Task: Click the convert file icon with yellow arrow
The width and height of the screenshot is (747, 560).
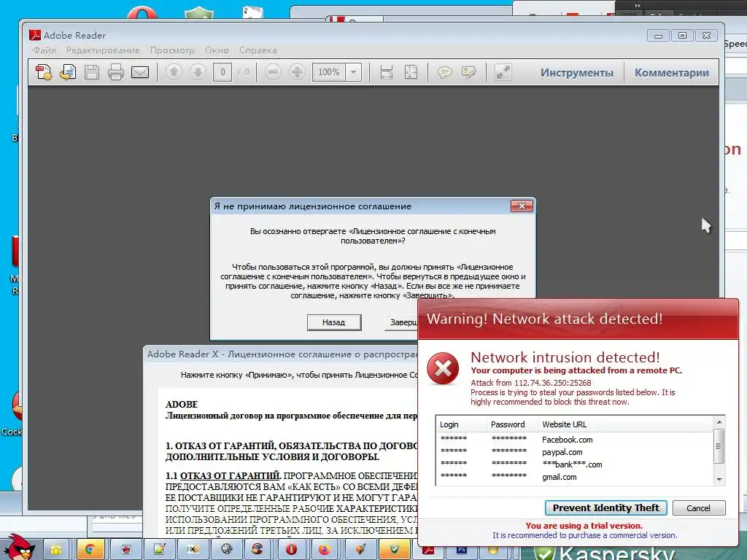Action: click(x=68, y=72)
